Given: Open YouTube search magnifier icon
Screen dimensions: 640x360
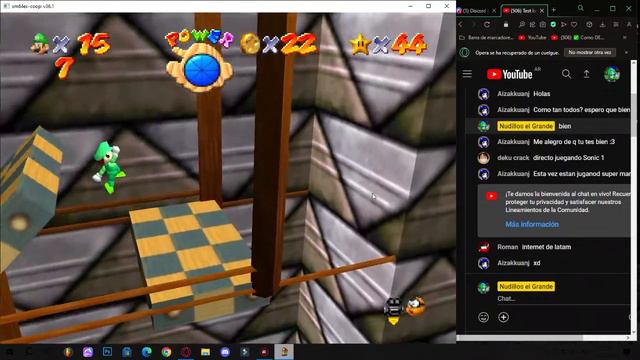Looking at the screenshot, I should pos(566,74).
